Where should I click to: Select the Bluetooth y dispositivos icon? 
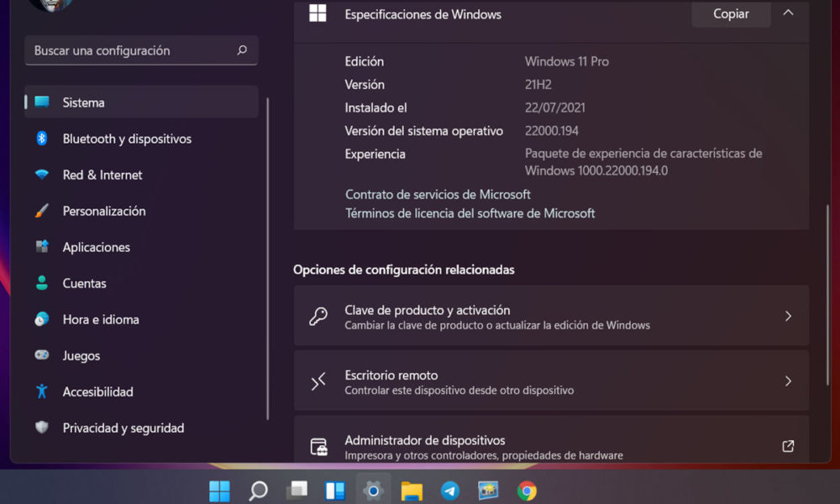pyautogui.click(x=44, y=139)
